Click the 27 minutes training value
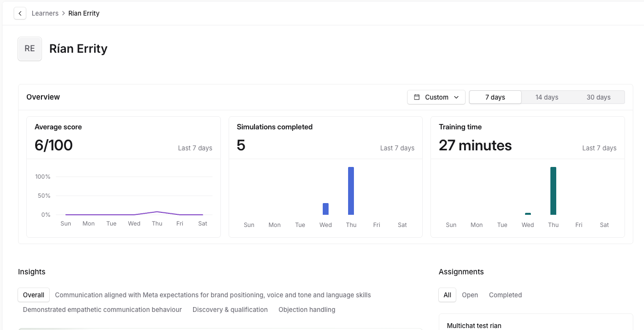This screenshot has height=330, width=644. pyautogui.click(x=475, y=145)
